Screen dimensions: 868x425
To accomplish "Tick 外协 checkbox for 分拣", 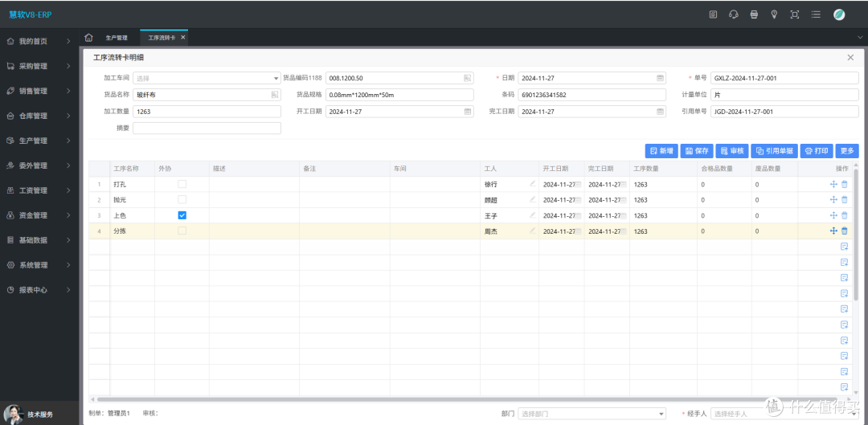I will click(182, 231).
